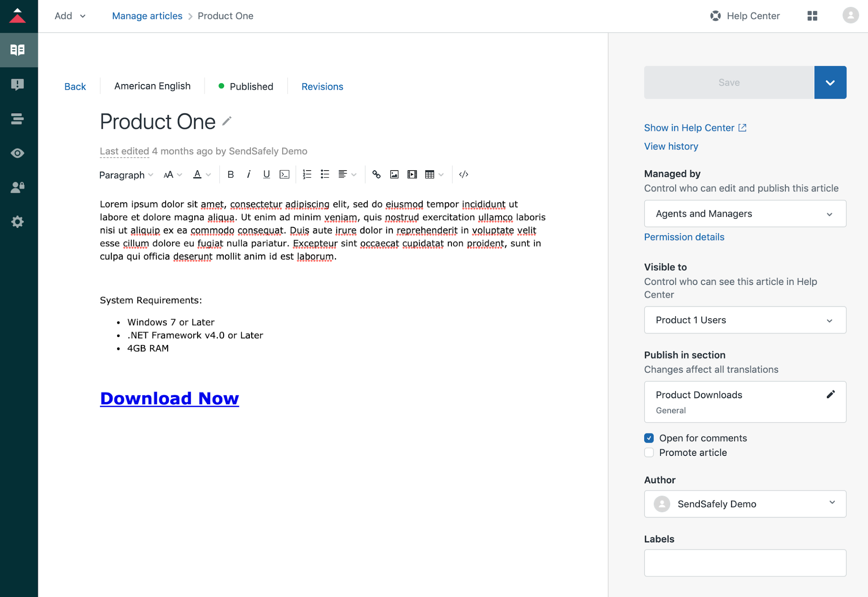This screenshot has height=597, width=868.
Task: Open the Visible to Product 1 Users dropdown
Action: click(745, 320)
